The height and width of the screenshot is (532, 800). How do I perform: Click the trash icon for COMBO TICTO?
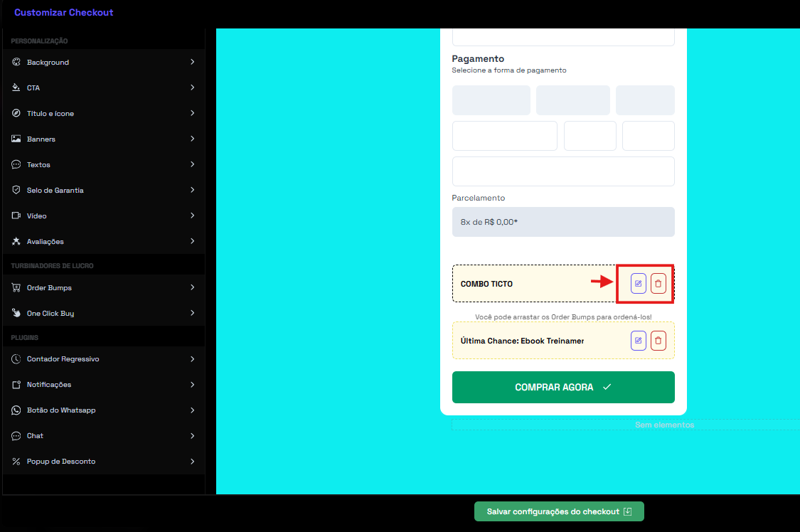(x=658, y=284)
